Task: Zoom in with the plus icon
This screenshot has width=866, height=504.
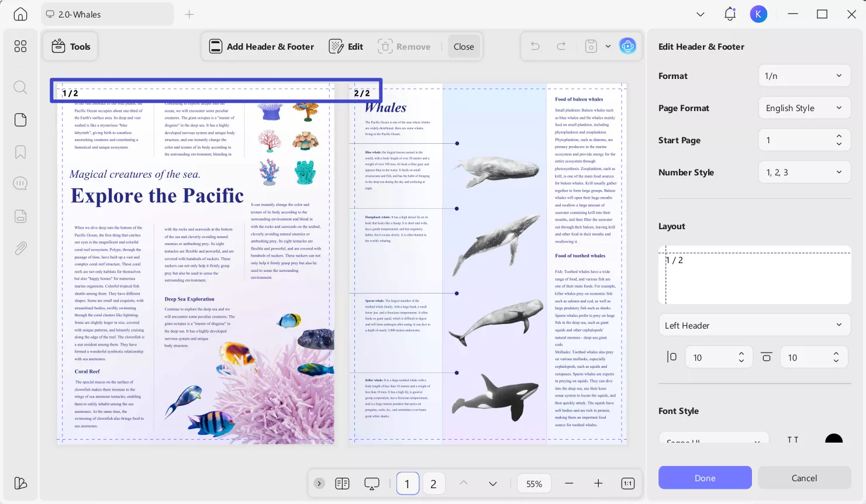Action: pyautogui.click(x=598, y=484)
